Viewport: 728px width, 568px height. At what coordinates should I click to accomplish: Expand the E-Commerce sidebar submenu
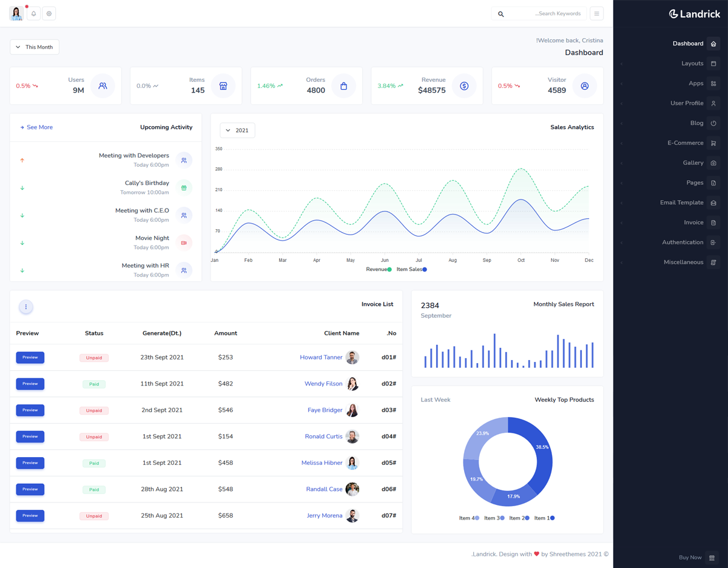coord(686,143)
